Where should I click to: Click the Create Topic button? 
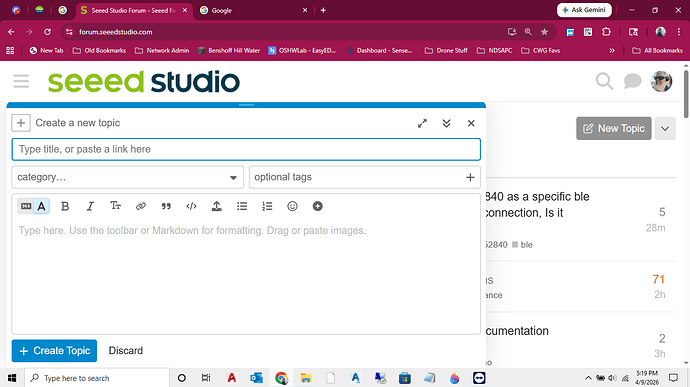tap(54, 350)
